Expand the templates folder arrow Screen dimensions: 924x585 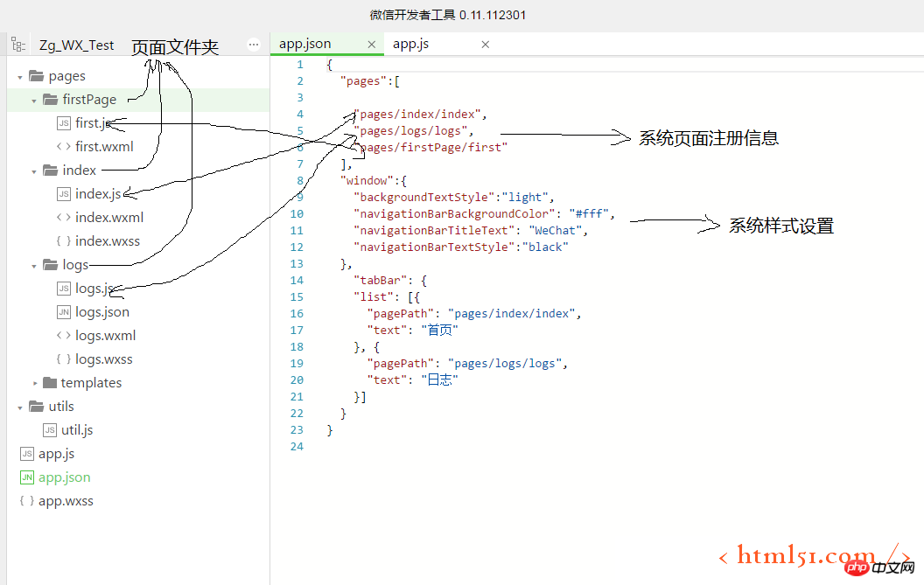coord(34,383)
